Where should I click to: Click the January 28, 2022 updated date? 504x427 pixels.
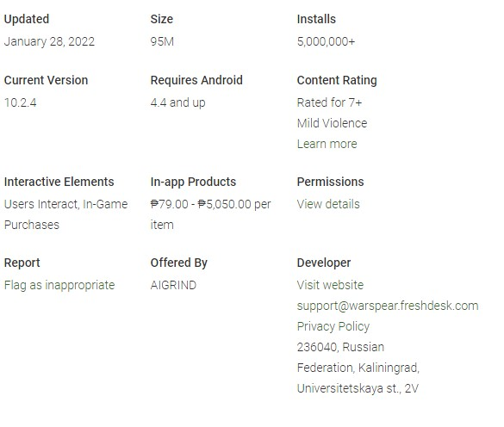(x=49, y=42)
